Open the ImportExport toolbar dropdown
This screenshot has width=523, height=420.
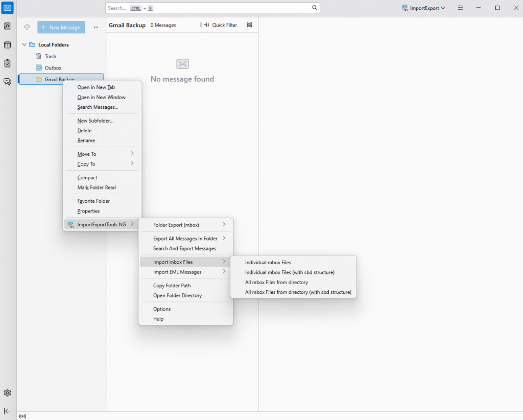[x=423, y=8]
